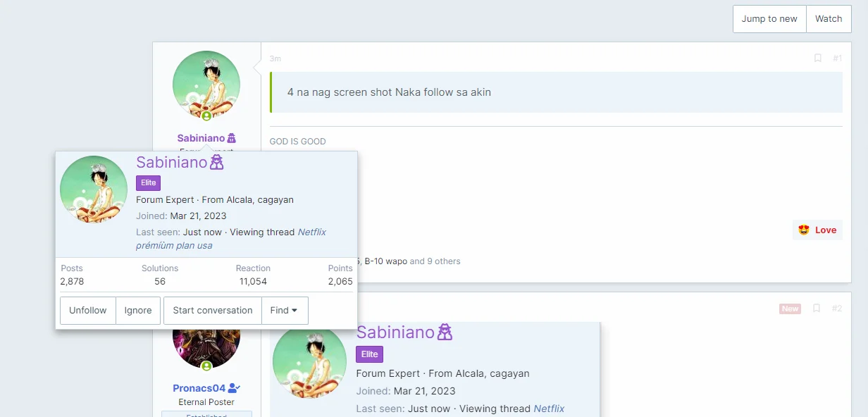
Task: Click the Solutions count 56
Action: click(160, 281)
